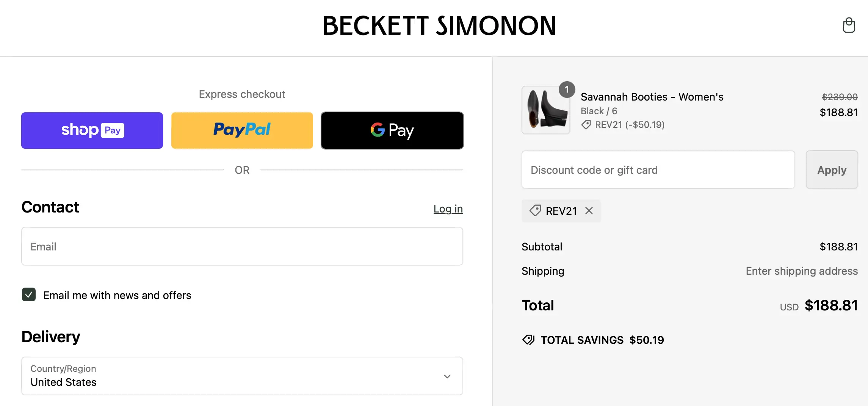Open the Country/Region dropdown
Image resolution: width=868 pixels, height=406 pixels.
pos(242,376)
